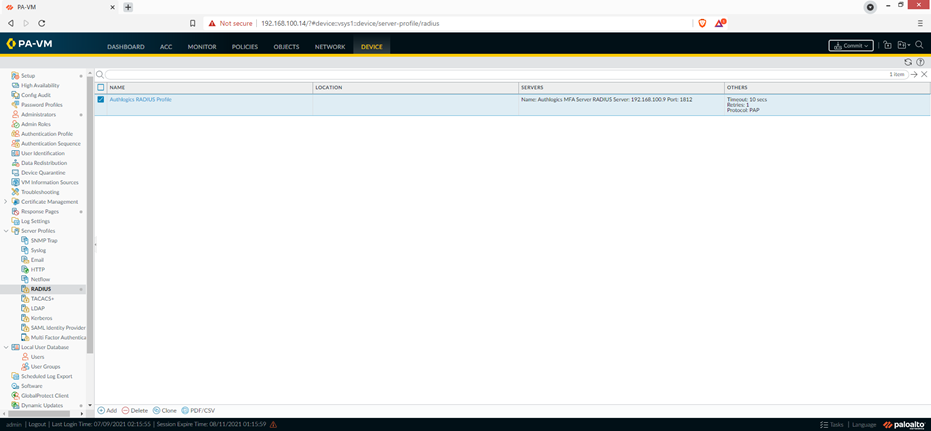Open High Availability settings
The image size is (931, 431).
(40, 85)
